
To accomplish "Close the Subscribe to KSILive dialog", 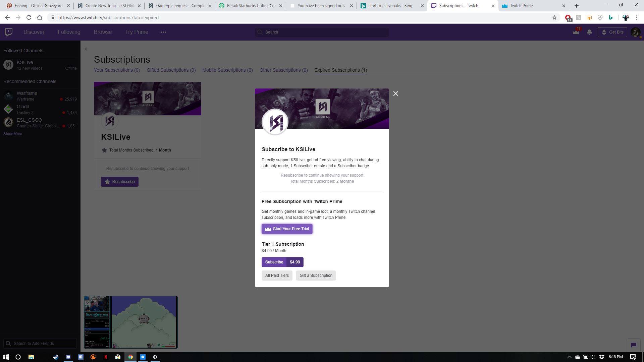I will coord(396,94).
